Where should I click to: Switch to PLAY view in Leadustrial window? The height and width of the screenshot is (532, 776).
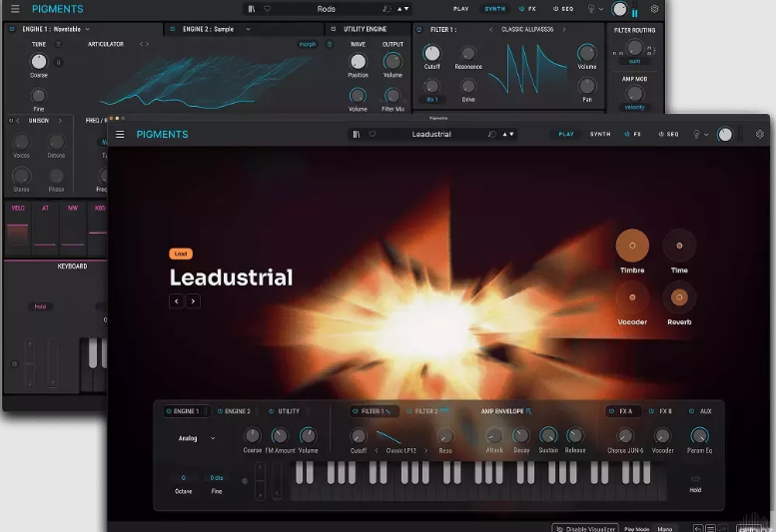coord(566,134)
